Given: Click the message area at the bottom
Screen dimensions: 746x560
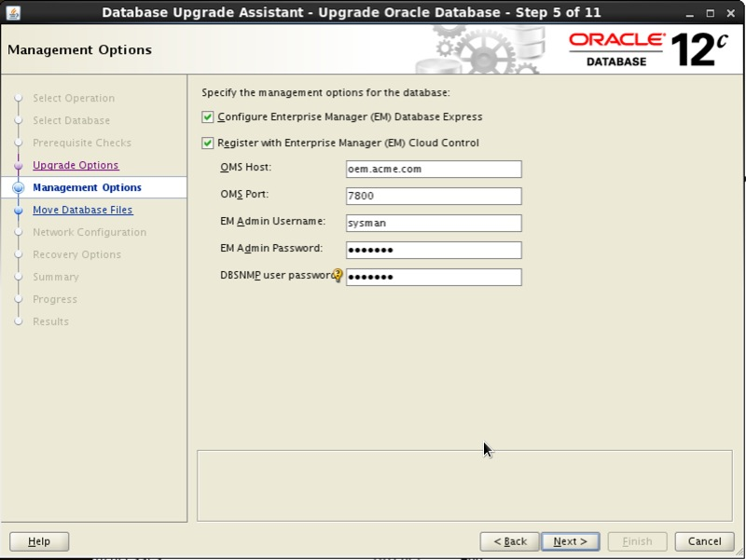Looking at the screenshot, I should coord(464,485).
